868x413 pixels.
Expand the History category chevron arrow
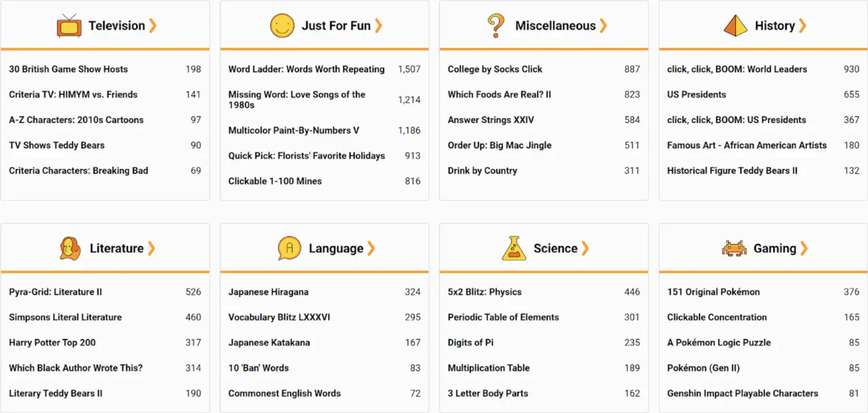click(x=803, y=25)
